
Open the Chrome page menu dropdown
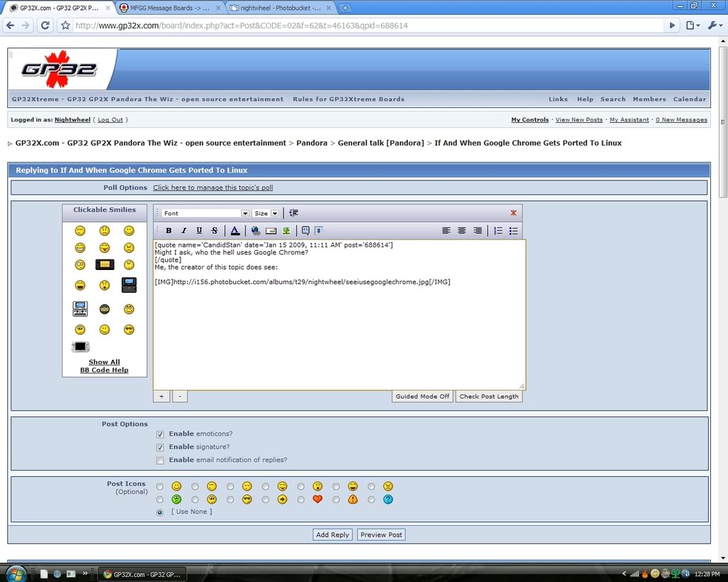coord(692,26)
